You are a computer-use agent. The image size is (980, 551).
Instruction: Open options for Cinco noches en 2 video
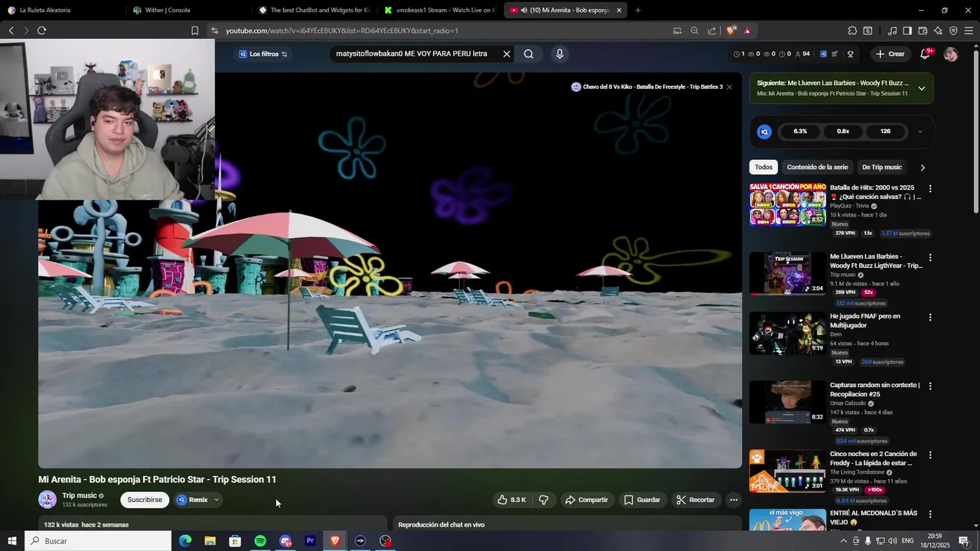click(930, 455)
